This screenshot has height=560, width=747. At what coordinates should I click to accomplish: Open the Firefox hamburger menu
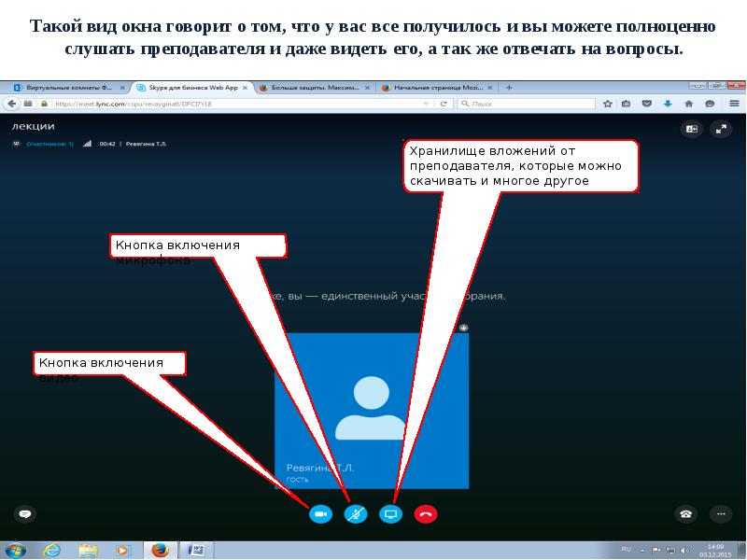(732, 104)
